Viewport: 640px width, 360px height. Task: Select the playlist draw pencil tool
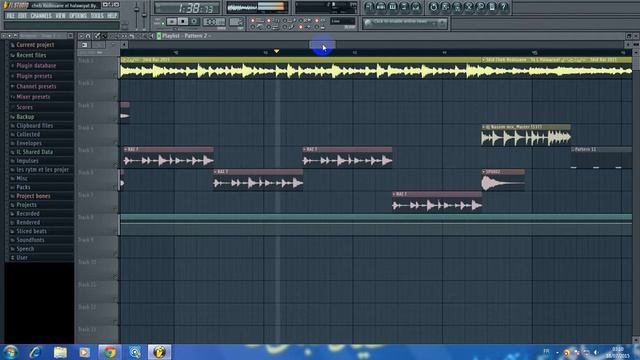(x=97, y=36)
